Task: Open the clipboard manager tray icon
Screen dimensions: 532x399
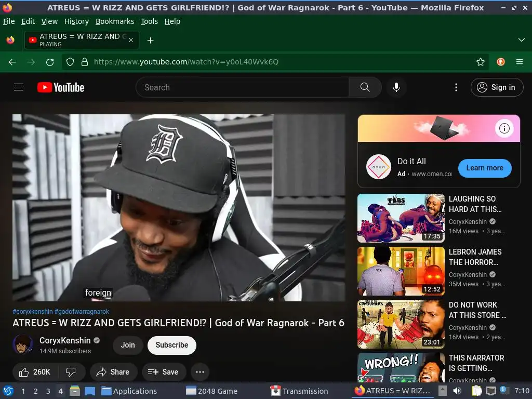Action: (476, 391)
